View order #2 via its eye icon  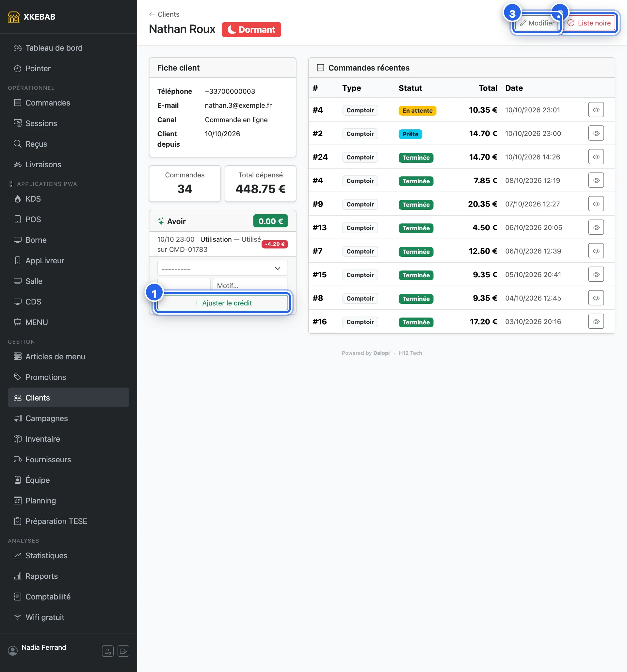coord(596,134)
